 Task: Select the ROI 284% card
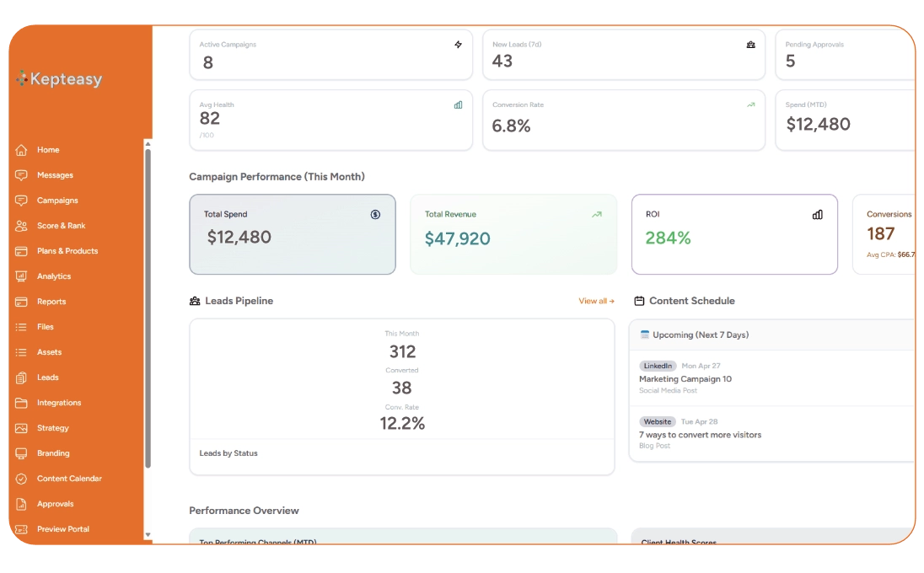pos(734,235)
